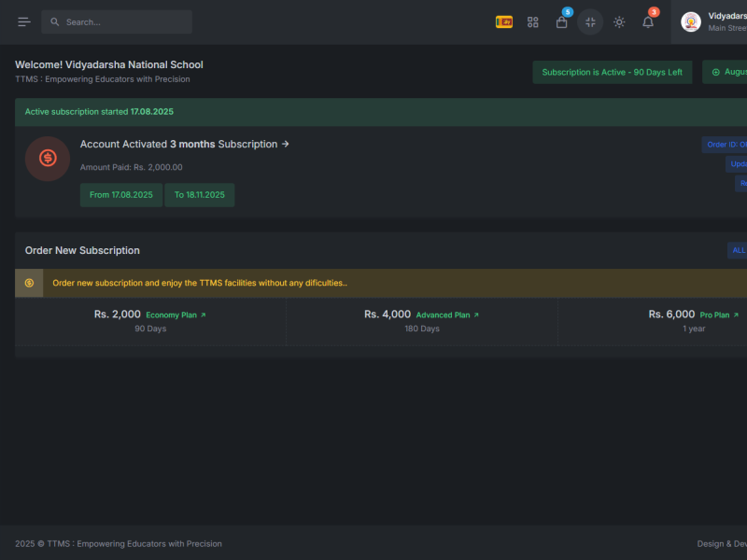
Task: Click the From 17.08.2025 date badge
Action: pyautogui.click(x=121, y=195)
